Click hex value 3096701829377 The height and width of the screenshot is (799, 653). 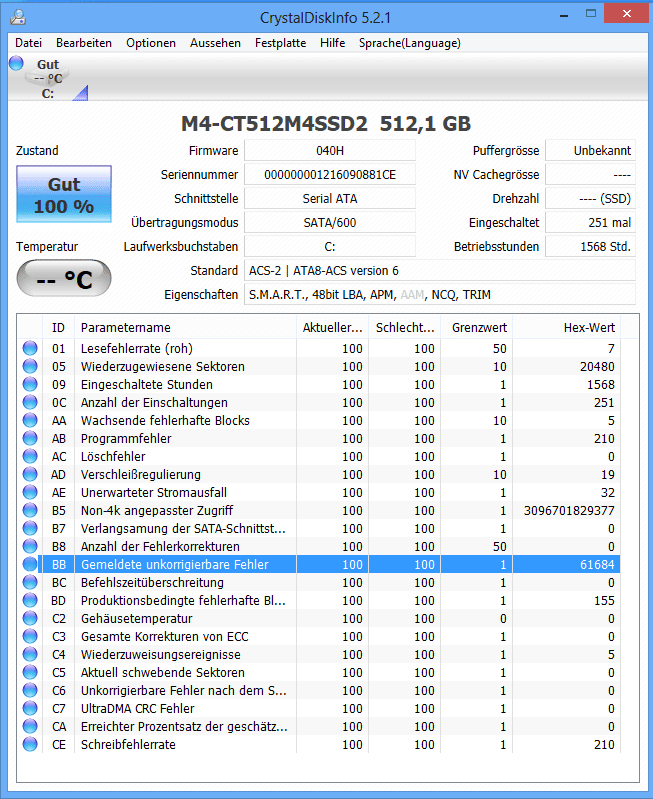569,511
